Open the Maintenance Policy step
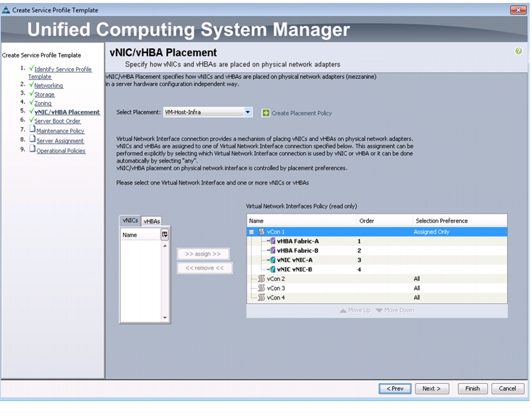The height and width of the screenshot is (417, 532). coord(60,131)
